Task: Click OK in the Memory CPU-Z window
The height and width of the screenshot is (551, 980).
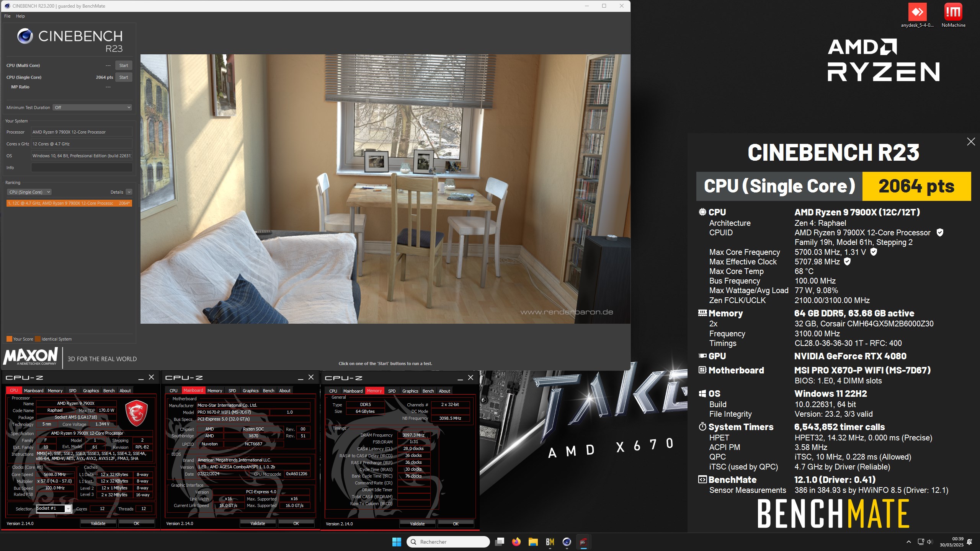Action: pos(456,524)
